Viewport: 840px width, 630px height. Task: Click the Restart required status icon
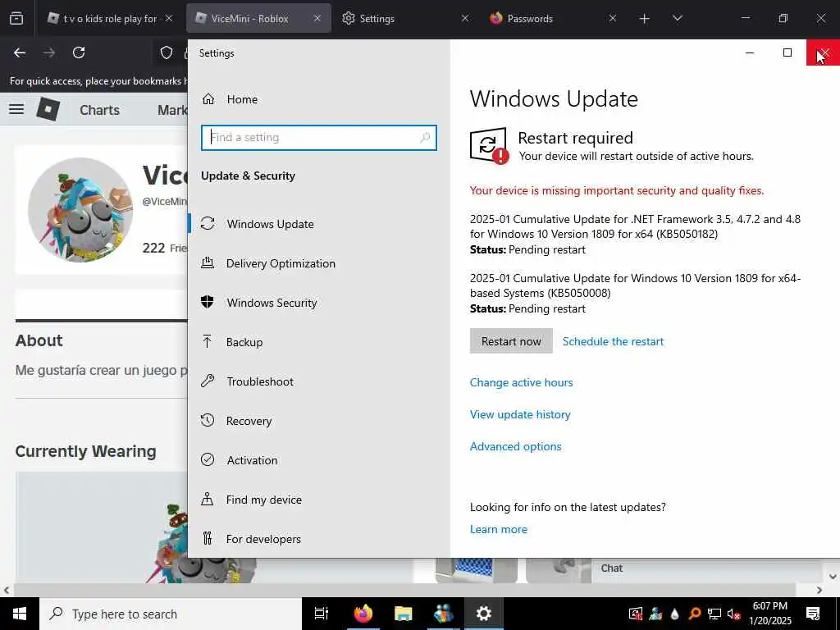click(x=489, y=146)
